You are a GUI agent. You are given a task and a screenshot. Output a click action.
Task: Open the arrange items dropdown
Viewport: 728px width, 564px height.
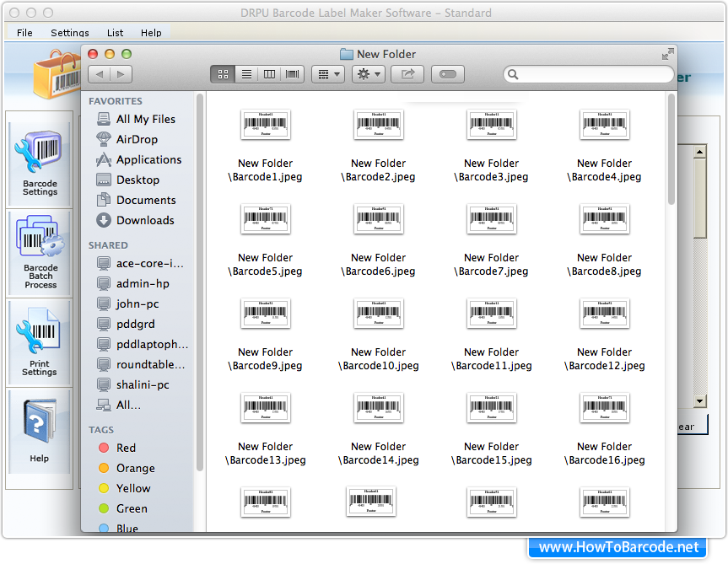pyautogui.click(x=327, y=73)
